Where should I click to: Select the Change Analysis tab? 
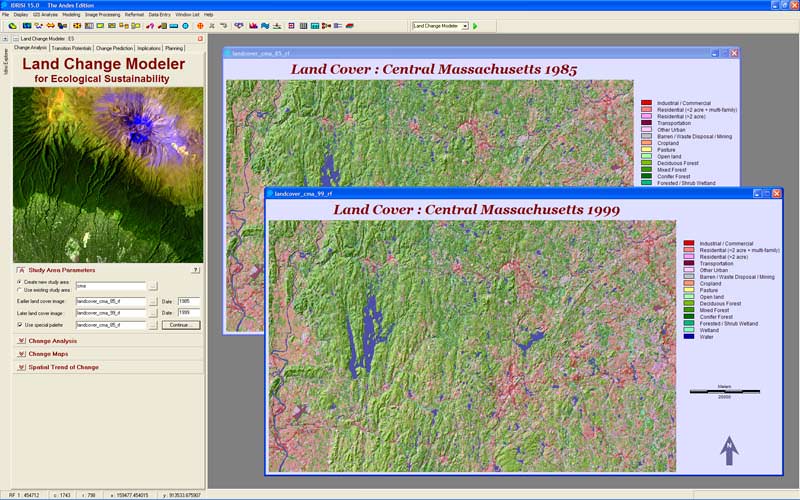30,47
